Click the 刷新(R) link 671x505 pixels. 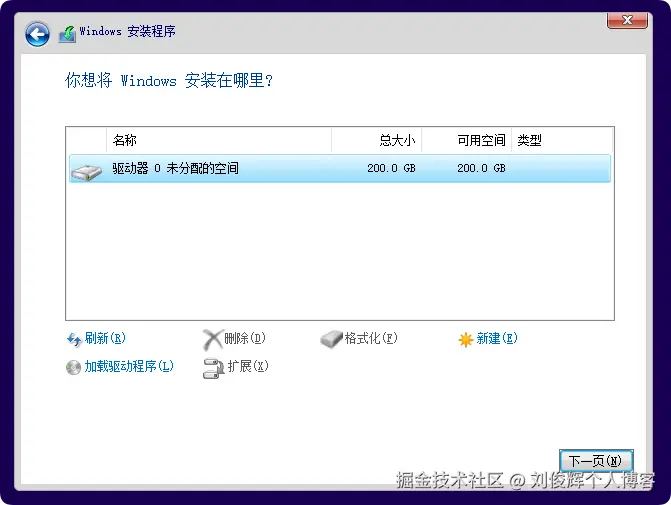click(105, 338)
